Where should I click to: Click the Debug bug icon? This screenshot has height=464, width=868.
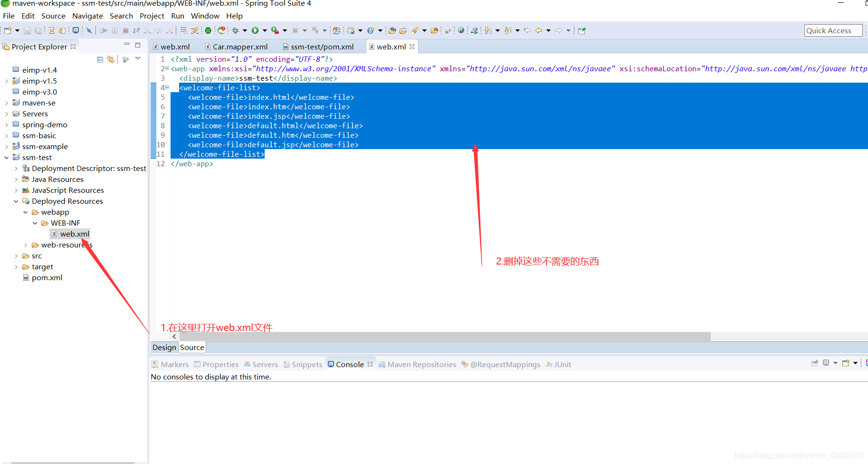coord(235,30)
